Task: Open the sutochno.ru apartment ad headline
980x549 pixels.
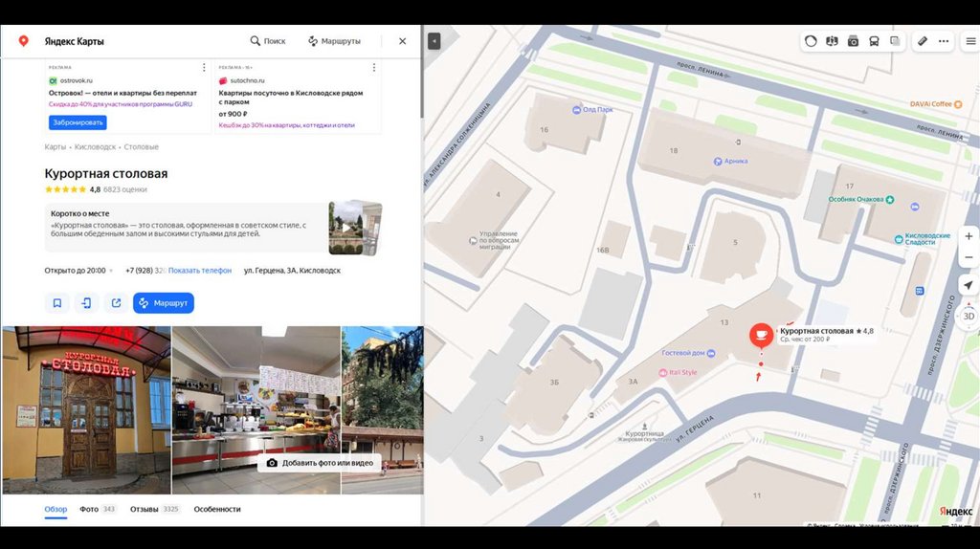Action: pos(291,98)
